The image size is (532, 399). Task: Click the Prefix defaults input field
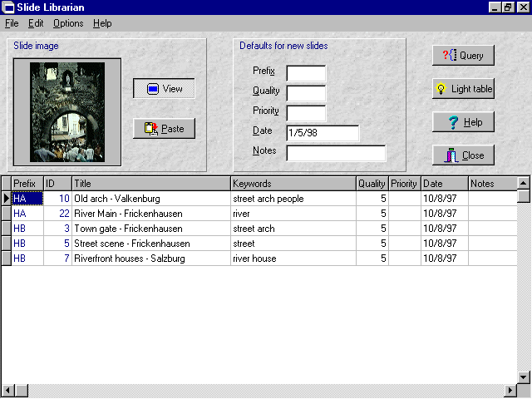(306, 73)
